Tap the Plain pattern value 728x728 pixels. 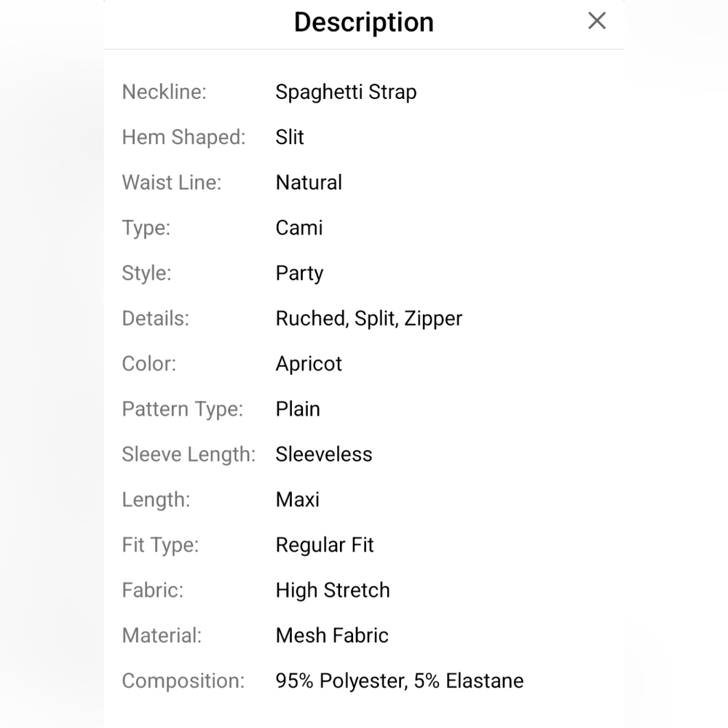298,409
